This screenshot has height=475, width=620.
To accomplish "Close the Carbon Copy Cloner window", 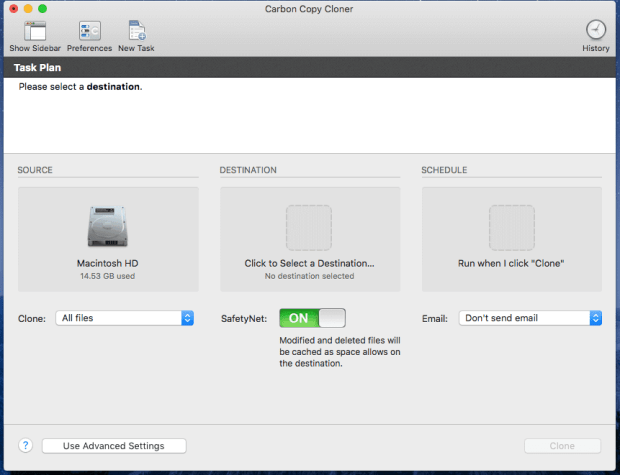I will [13, 9].
